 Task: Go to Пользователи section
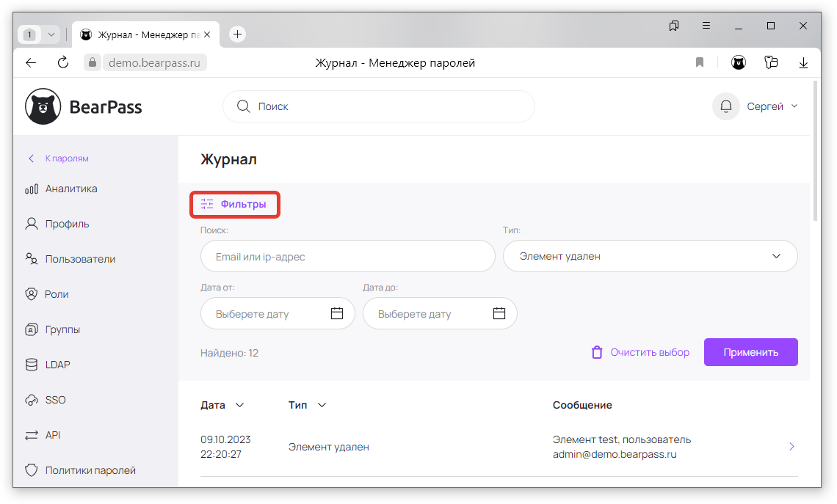(80, 259)
